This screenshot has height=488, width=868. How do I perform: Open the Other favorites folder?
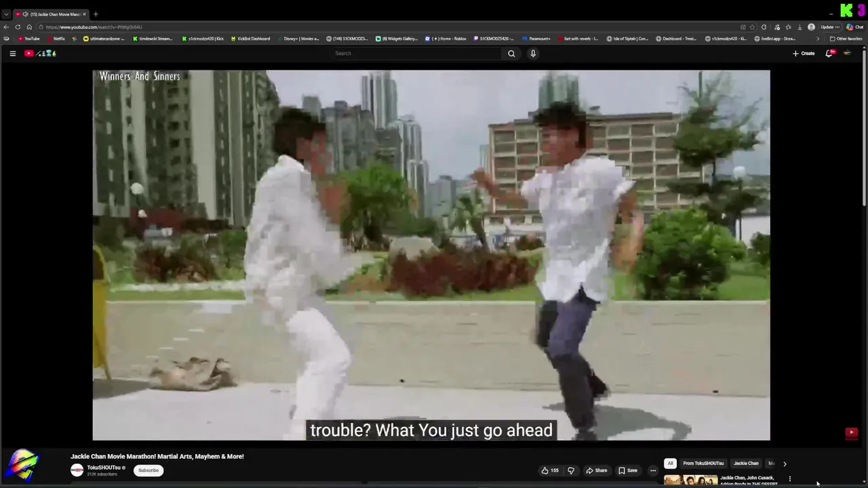point(846,39)
